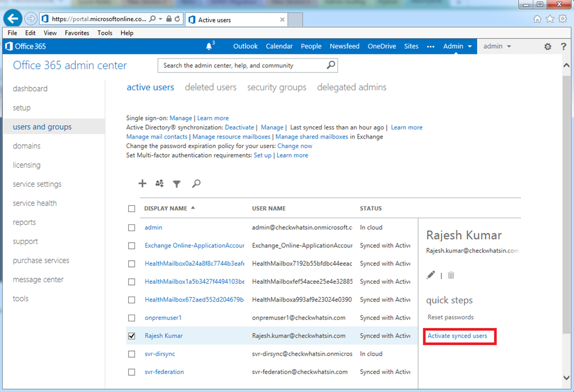Screen dimensions: 574x392
Task: Check the HealthMailbox1a5b3427f row checkbox
Action: pos(132,282)
